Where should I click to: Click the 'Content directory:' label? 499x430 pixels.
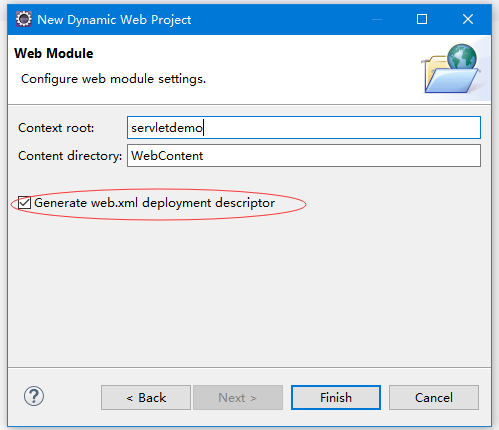[70, 156]
